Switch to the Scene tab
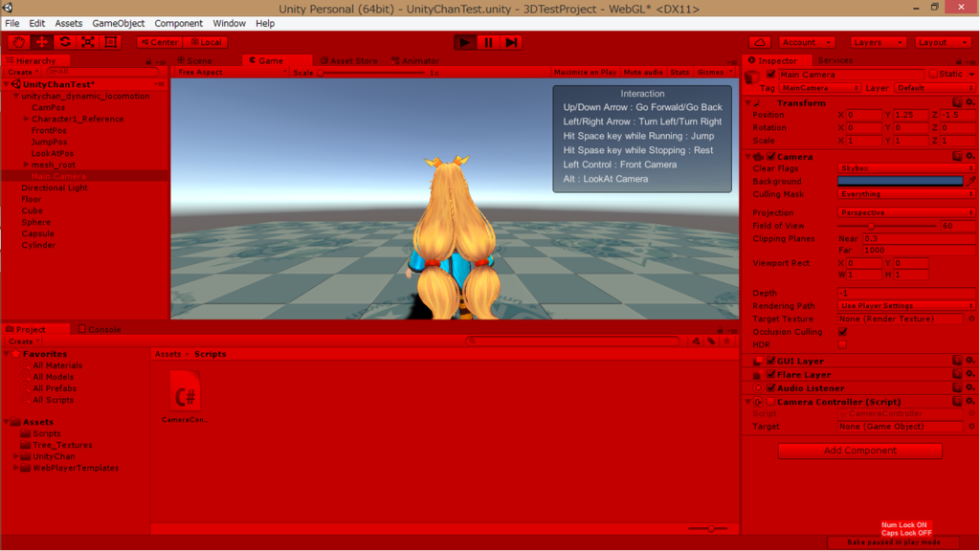The image size is (980, 551). click(195, 60)
